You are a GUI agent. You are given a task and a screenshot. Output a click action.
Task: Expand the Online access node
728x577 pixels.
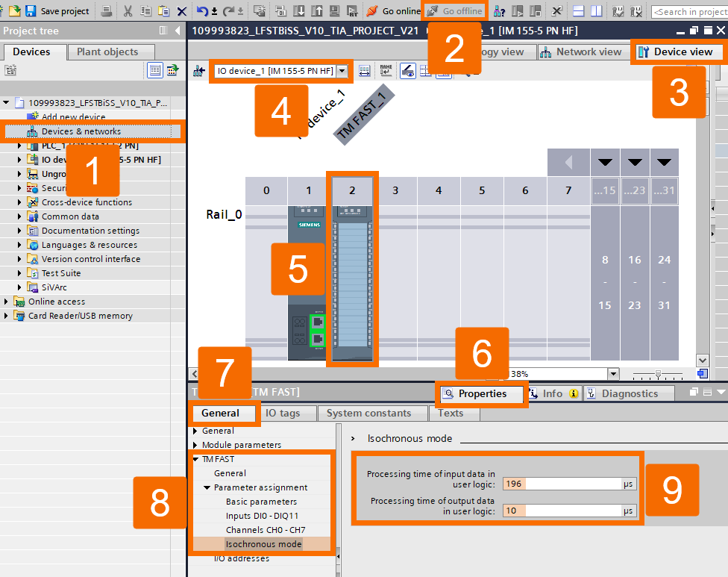pos(5,302)
